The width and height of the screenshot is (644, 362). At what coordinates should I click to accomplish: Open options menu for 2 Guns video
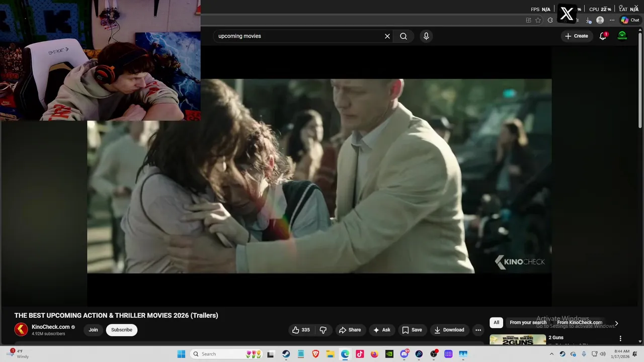pos(620,338)
